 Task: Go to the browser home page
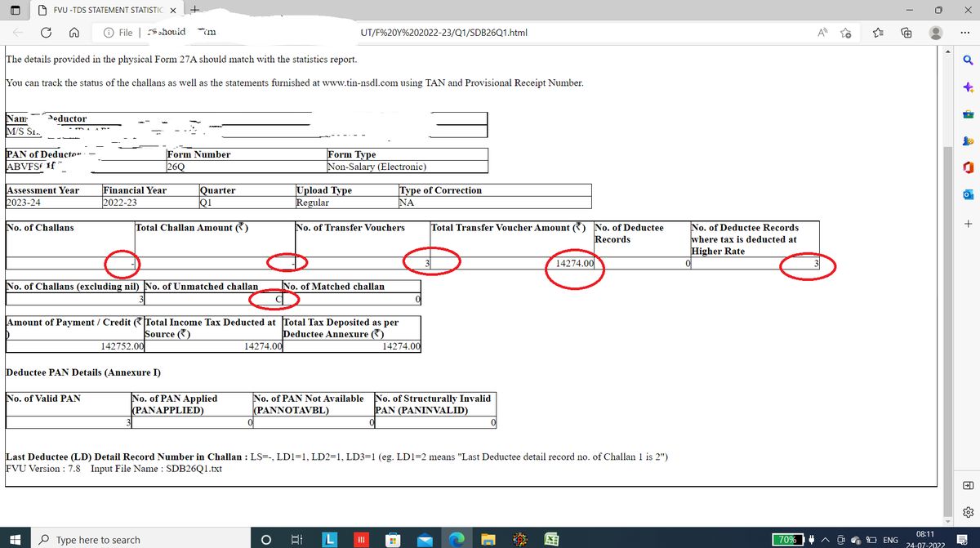(x=73, y=32)
